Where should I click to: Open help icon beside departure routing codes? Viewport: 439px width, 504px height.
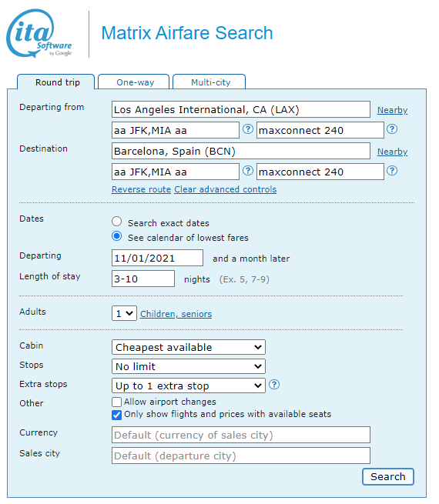pyautogui.click(x=248, y=129)
